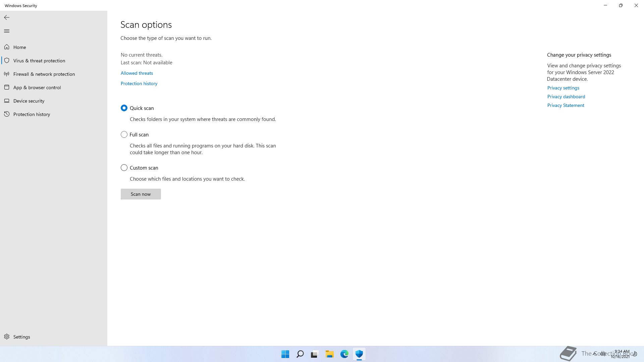Click 'Last scan: Not available' text
The width and height of the screenshot is (644, 362).
click(x=147, y=63)
